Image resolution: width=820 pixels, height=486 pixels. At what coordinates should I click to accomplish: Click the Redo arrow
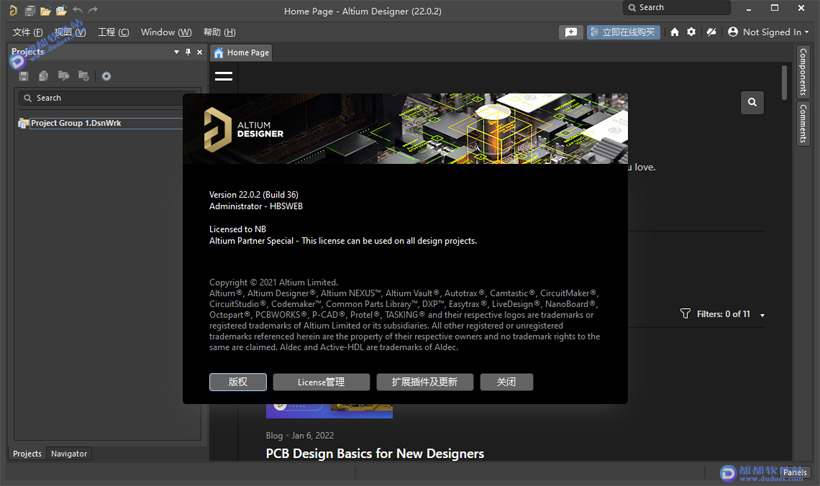pos(93,10)
